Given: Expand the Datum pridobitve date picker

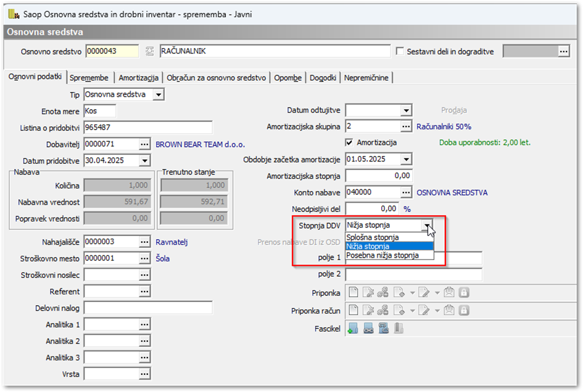Looking at the screenshot, I should click(144, 160).
